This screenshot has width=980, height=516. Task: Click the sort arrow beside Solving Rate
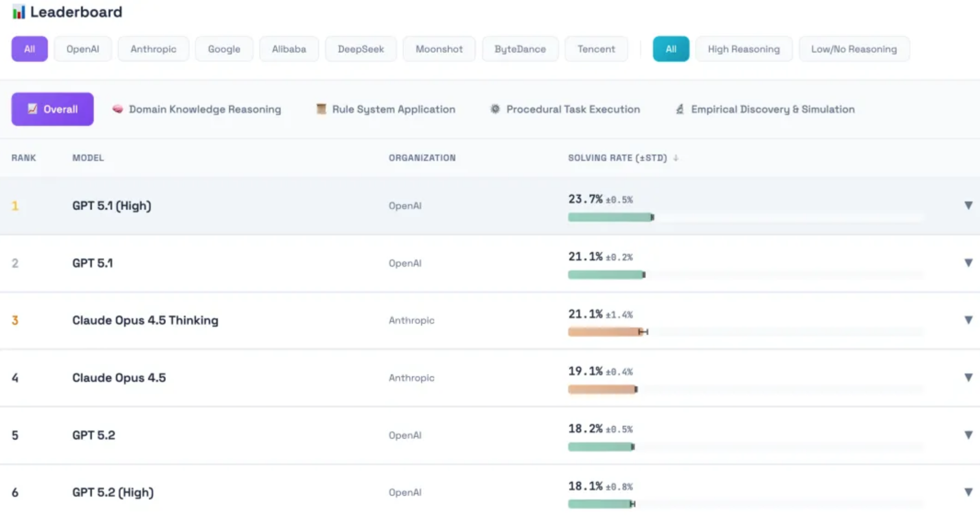(676, 158)
